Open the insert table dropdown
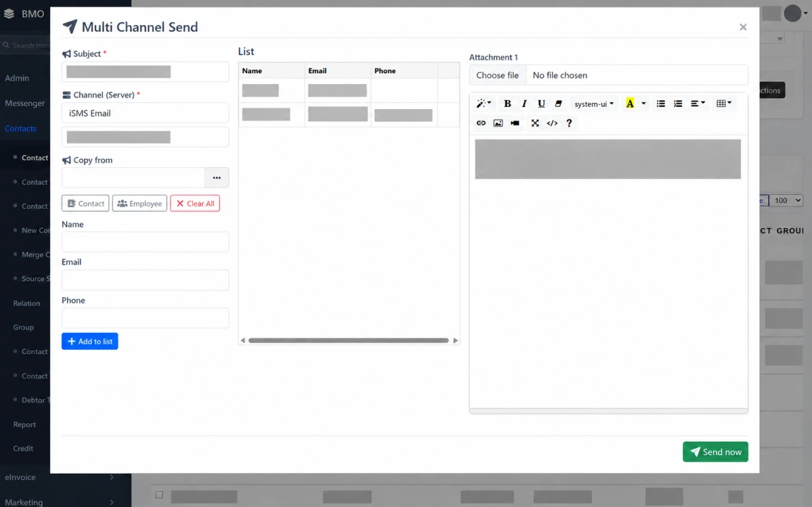 [x=724, y=104]
